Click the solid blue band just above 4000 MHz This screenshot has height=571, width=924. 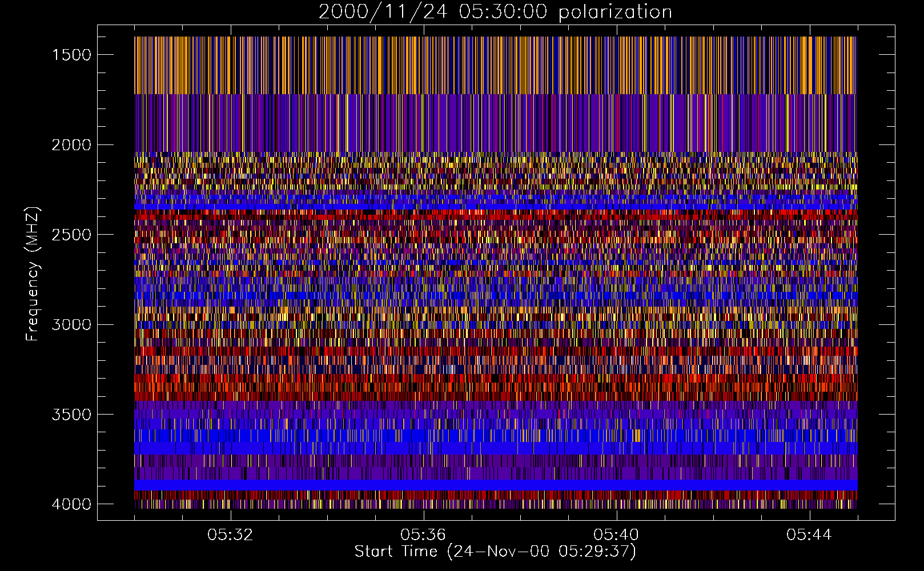(x=496, y=485)
